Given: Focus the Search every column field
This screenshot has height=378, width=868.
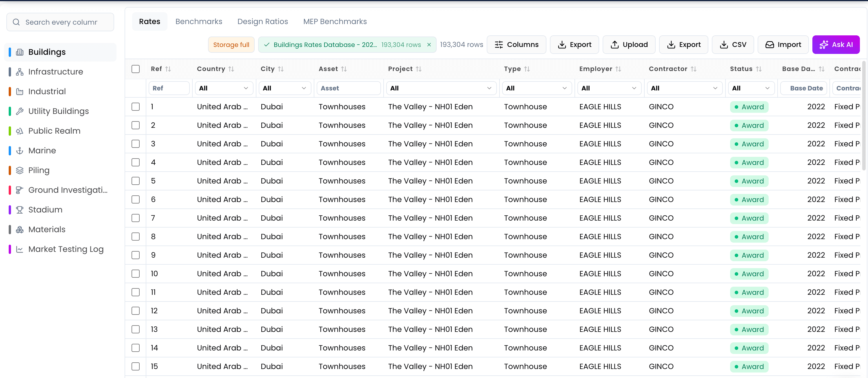Looking at the screenshot, I should (x=60, y=22).
